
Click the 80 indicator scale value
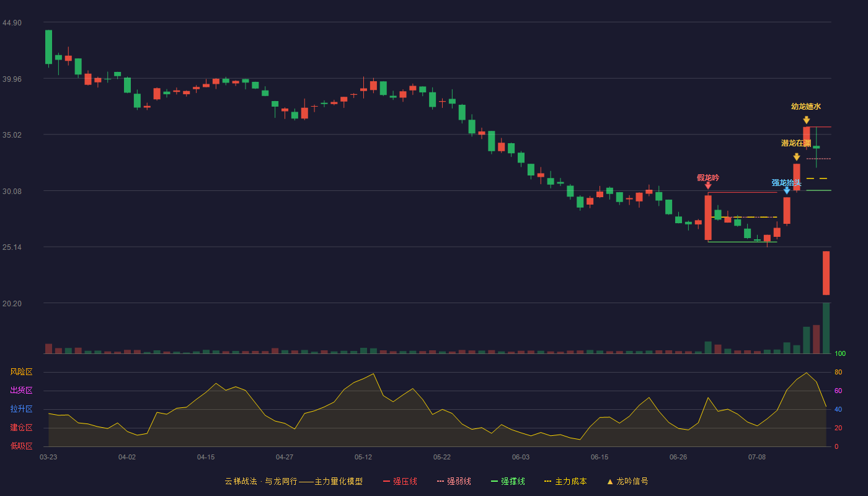tap(838, 372)
